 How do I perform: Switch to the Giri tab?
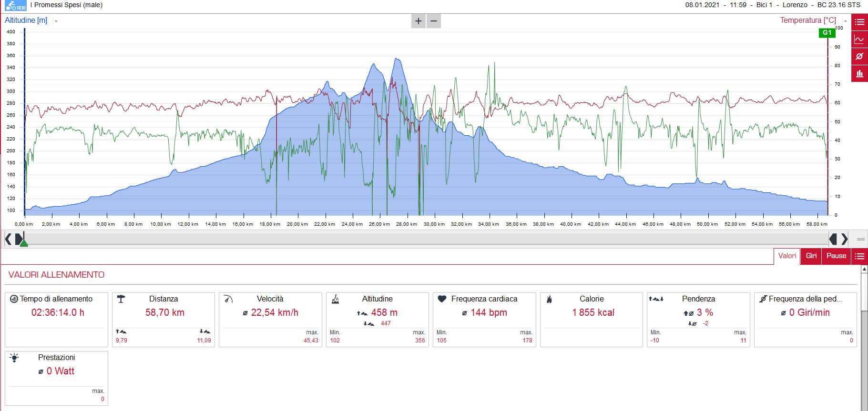(x=811, y=256)
